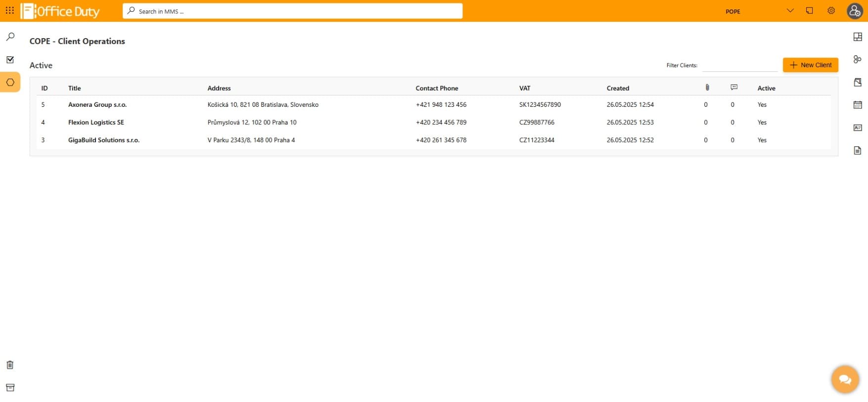Open the settings gear icon
Viewport: 868px width, 402px height.
[x=831, y=10]
